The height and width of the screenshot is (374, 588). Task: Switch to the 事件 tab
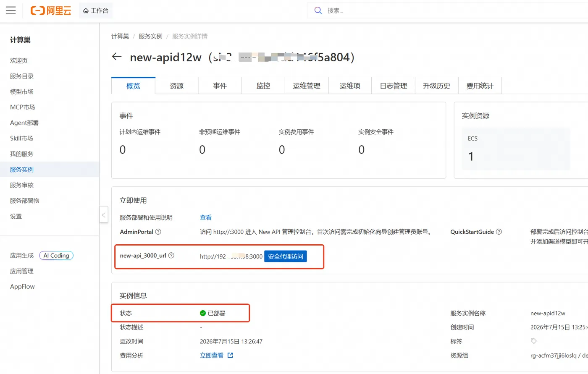(220, 86)
